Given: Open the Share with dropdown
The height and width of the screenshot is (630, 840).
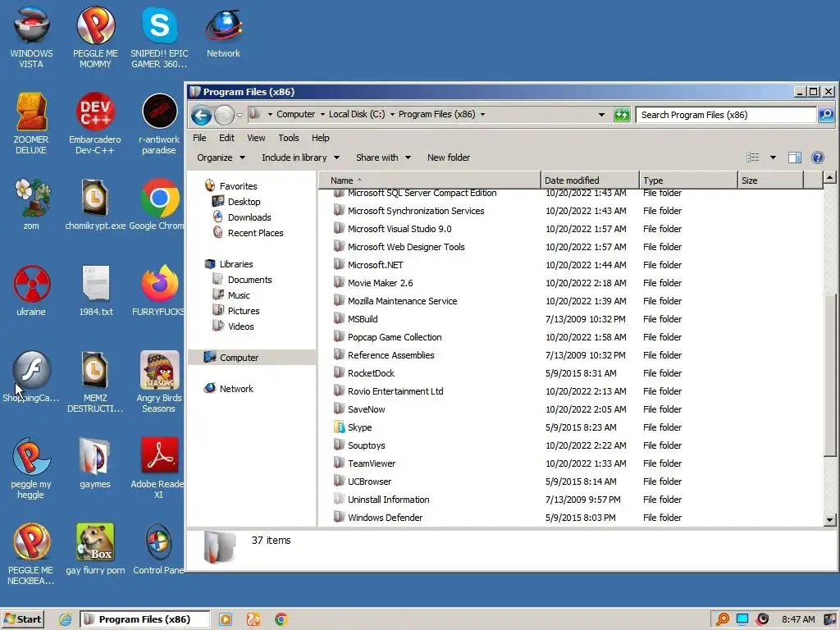Looking at the screenshot, I should coord(383,157).
